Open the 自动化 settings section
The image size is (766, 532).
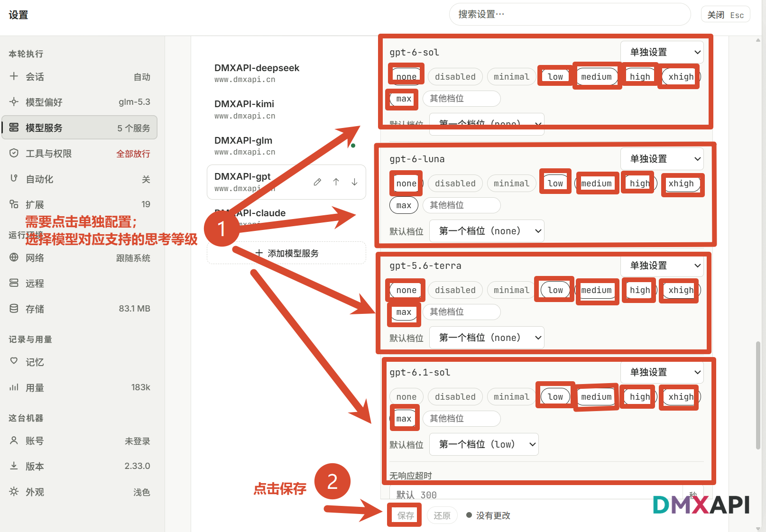79,179
